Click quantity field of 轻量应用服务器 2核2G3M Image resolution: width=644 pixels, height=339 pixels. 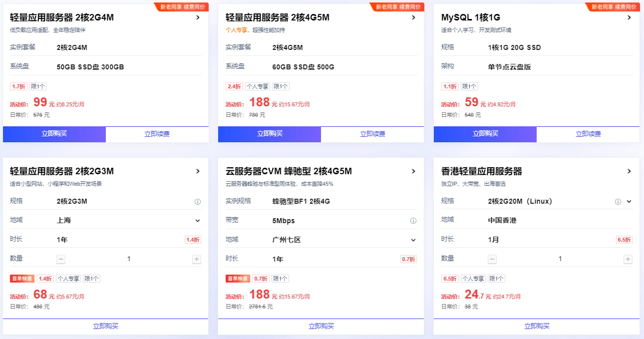coord(129,259)
